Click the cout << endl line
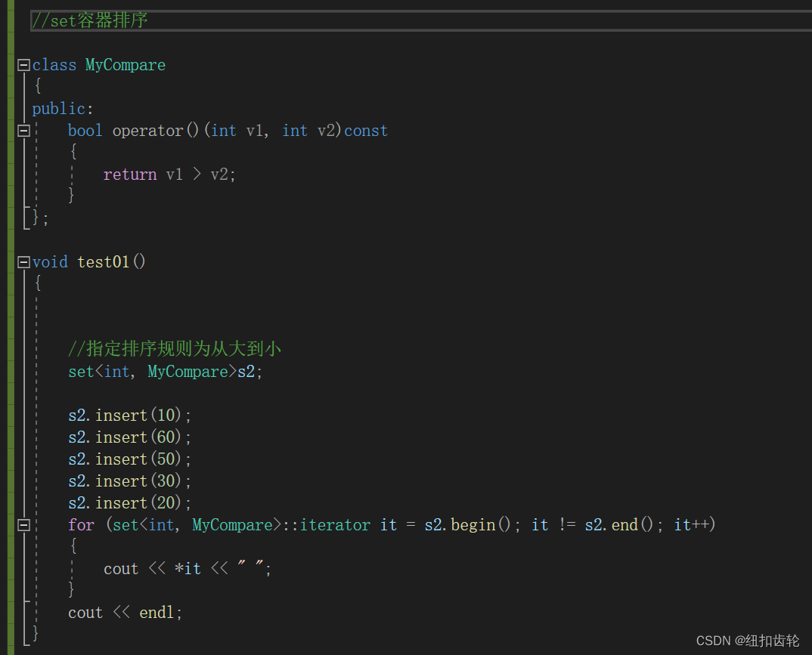Screen dimensions: 812x655 coord(125,613)
